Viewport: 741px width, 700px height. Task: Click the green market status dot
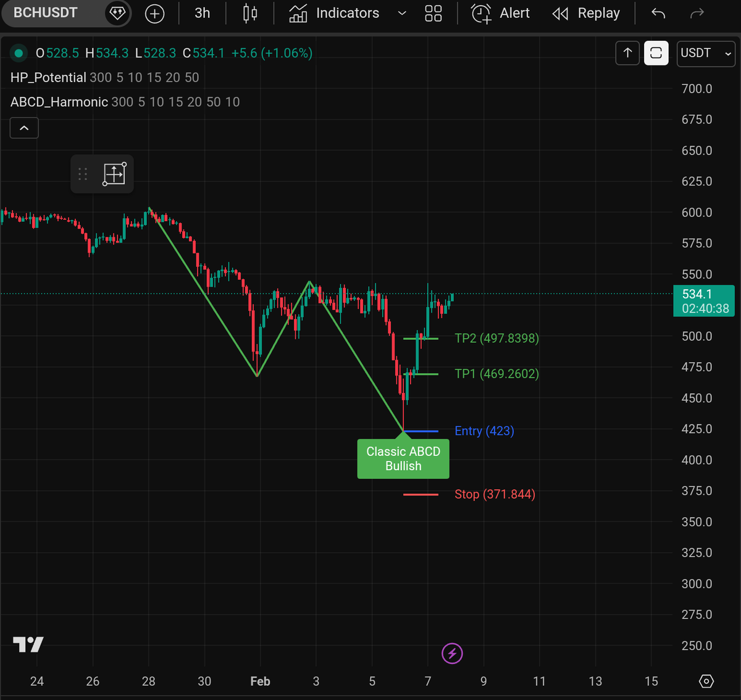(19, 53)
